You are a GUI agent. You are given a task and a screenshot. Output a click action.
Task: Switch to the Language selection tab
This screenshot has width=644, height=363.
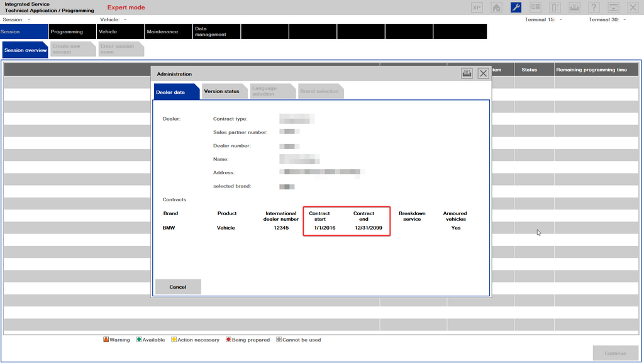pos(273,91)
